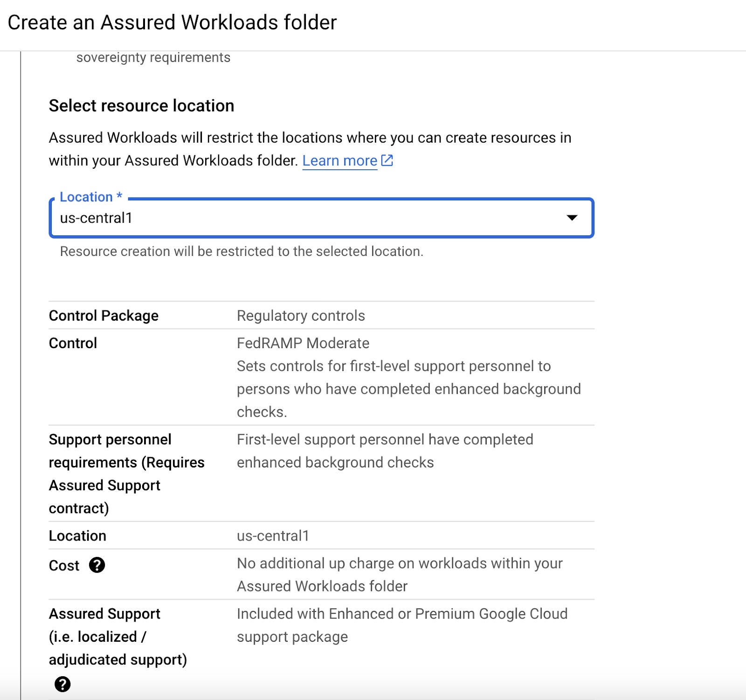Image resolution: width=746 pixels, height=700 pixels.
Task: Open the Learn more link
Action: [339, 161]
